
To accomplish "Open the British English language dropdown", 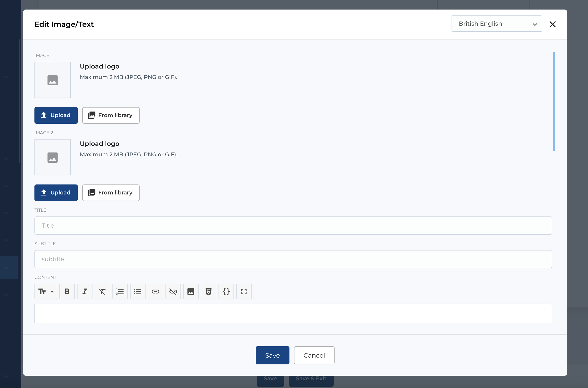I will tap(497, 24).
